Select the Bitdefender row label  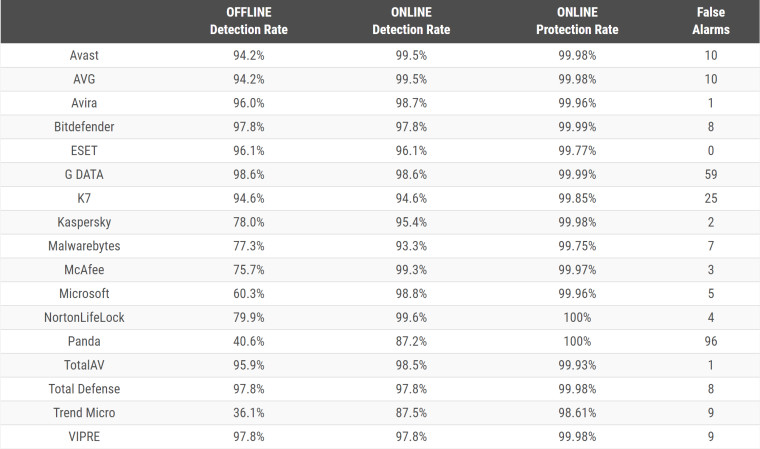[84, 127]
